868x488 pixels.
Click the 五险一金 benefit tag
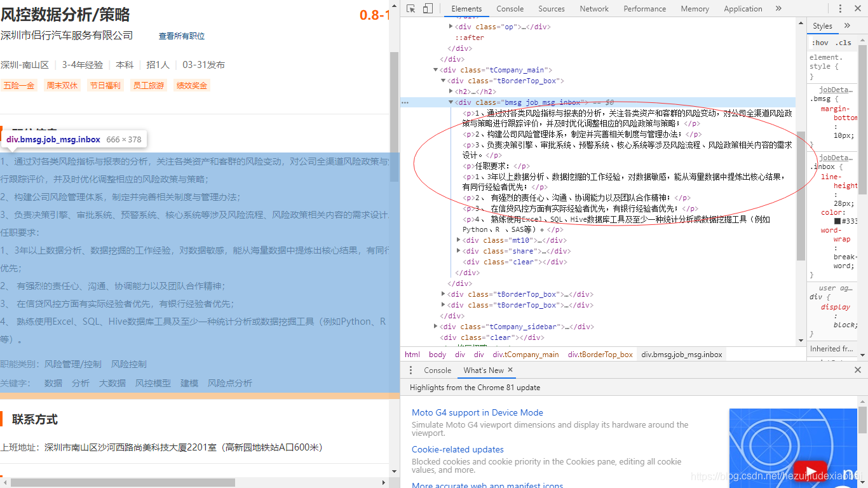point(18,85)
